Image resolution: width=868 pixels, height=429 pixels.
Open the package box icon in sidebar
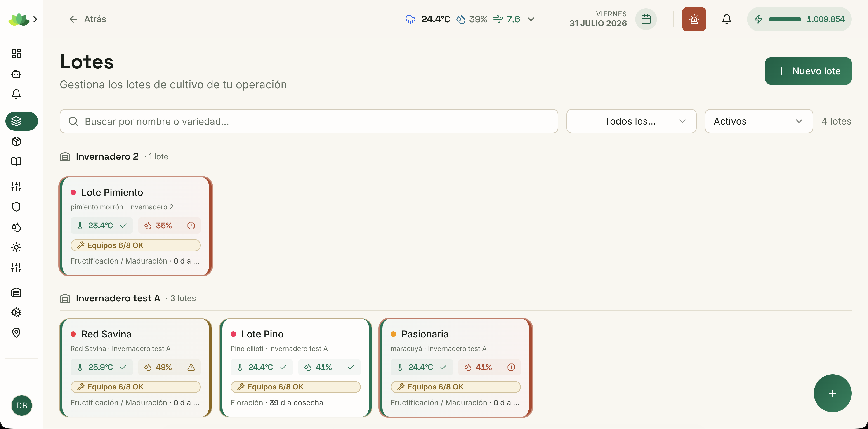16,141
